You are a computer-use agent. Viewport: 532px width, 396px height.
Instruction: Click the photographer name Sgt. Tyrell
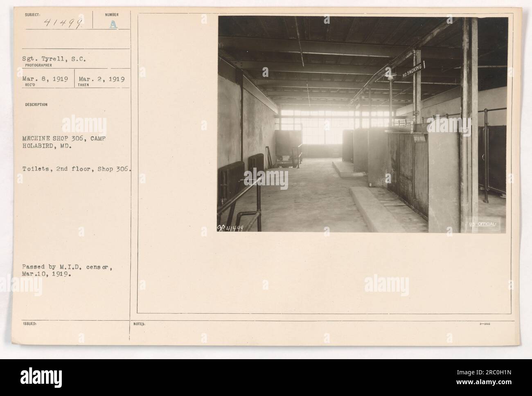point(41,59)
